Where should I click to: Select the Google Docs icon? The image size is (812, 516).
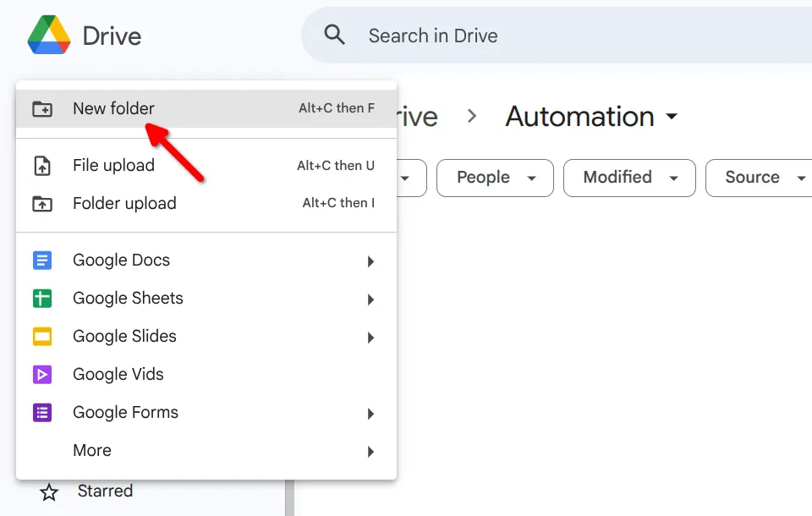[43, 260]
